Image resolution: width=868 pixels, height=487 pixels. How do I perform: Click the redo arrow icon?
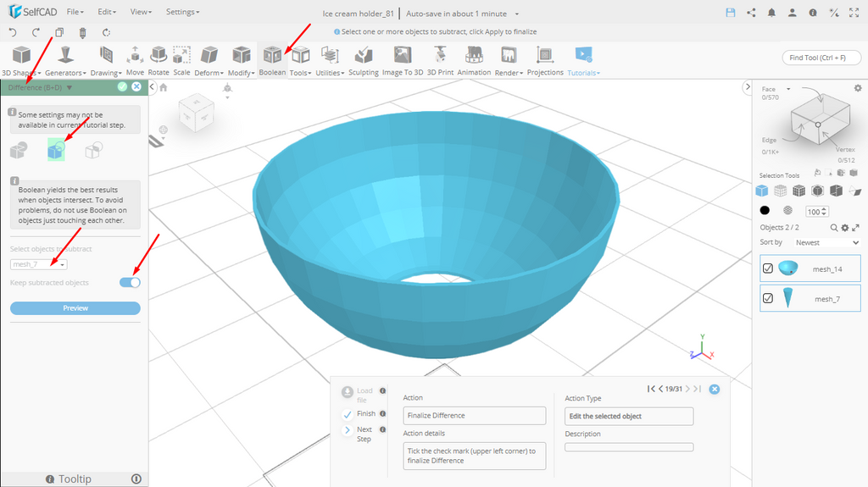click(36, 32)
